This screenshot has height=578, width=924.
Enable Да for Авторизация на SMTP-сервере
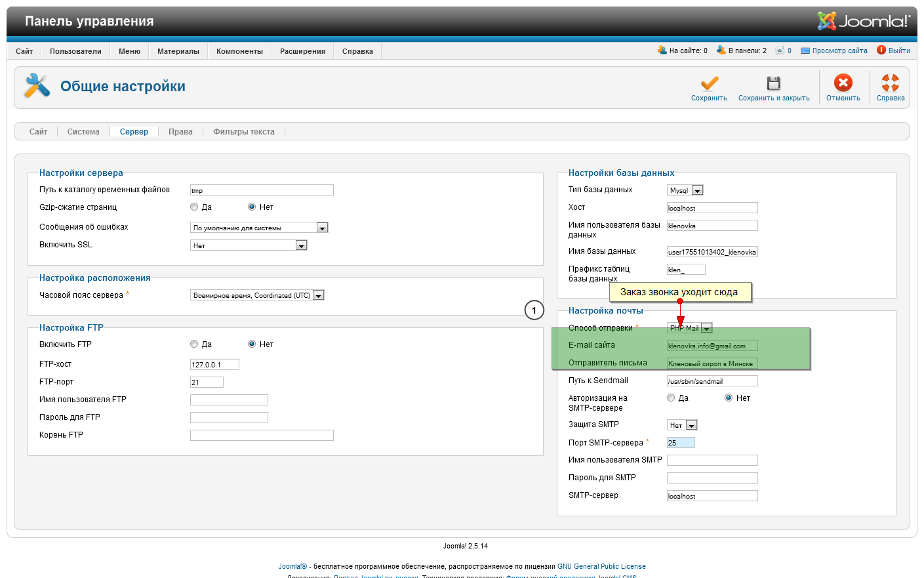coord(671,398)
